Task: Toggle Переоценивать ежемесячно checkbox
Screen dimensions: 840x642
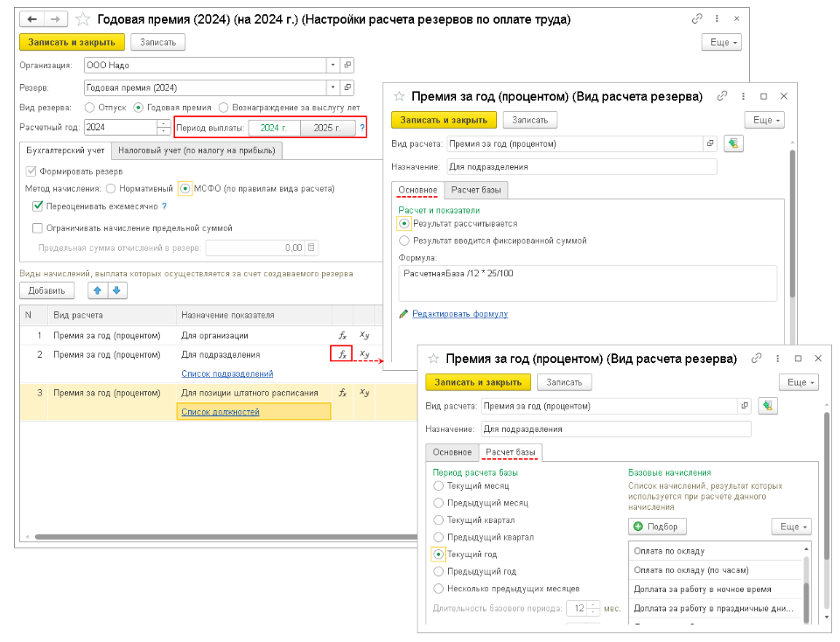Action: (x=38, y=206)
